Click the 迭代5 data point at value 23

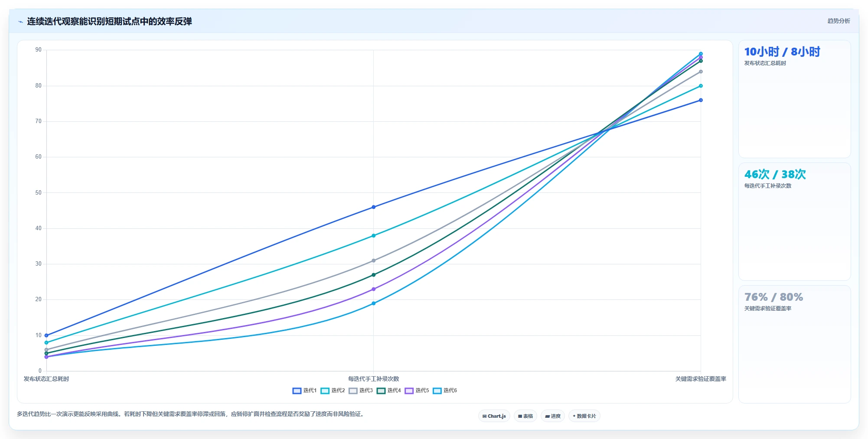(373, 289)
